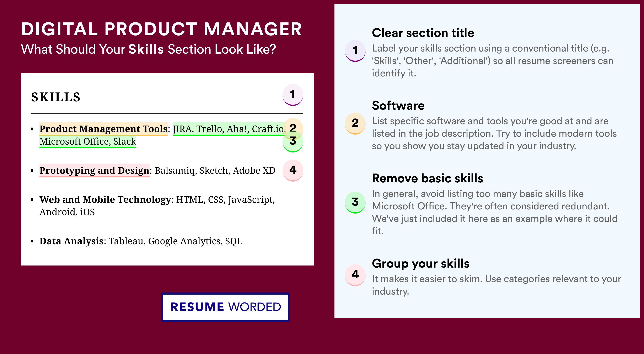Click the Group your skills heading

coord(421,263)
